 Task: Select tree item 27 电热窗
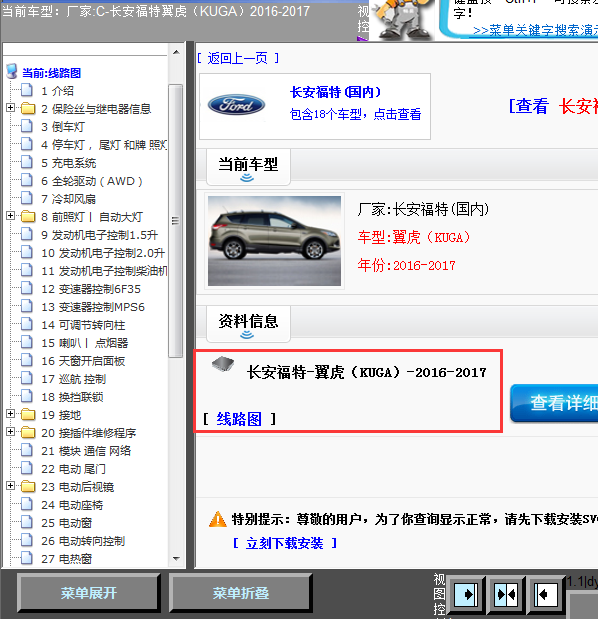pyautogui.click(x=66, y=559)
